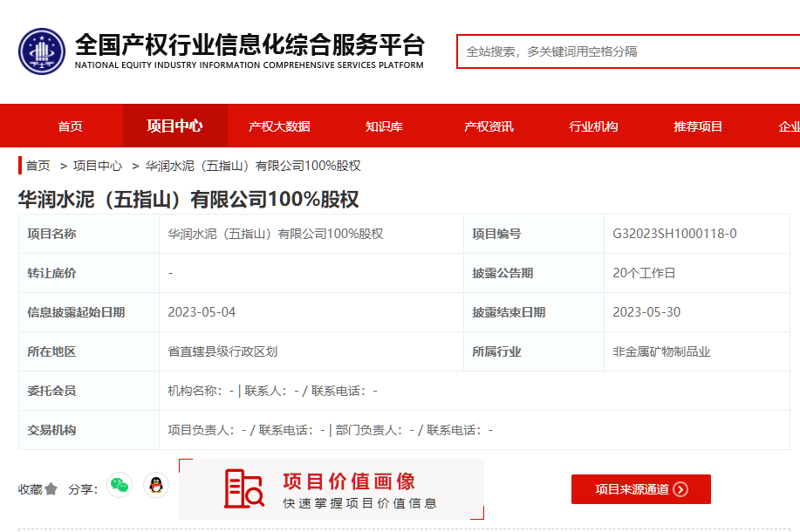The width and height of the screenshot is (800, 532).
Task: Click the 所在地区 label
Action: [x=51, y=351]
